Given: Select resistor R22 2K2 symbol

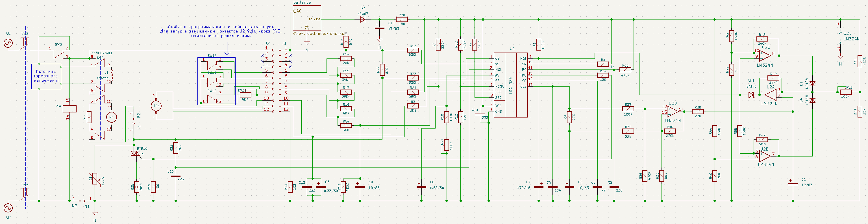Looking at the screenshot, I should point(176,148).
